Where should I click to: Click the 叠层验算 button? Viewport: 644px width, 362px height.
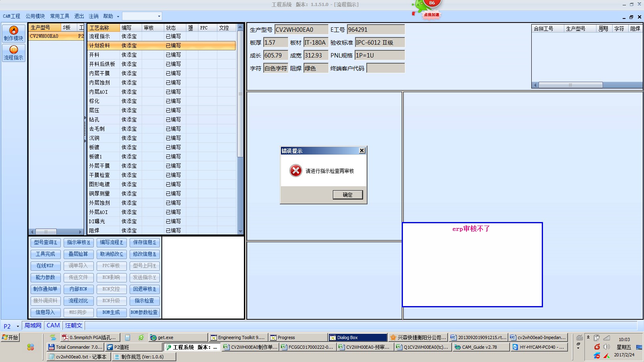click(x=78, y=254)
